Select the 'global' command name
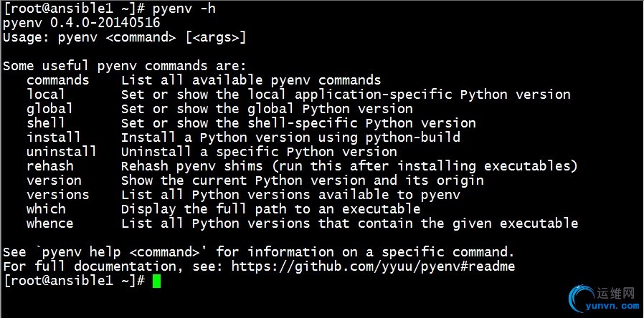This screenshot has height=318, width=644. [x=49, y=109]
